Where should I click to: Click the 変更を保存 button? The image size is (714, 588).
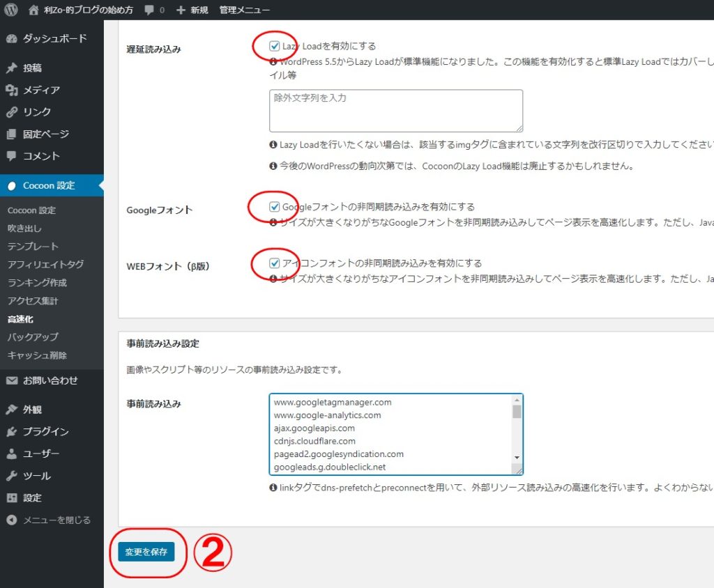click(146, 551)
